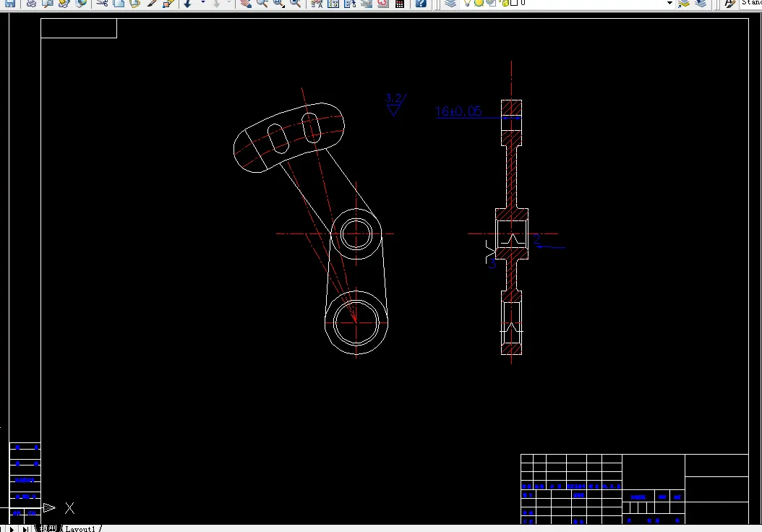Click the Layer Previous icon
The image size is (762, 532).
[701, 4]
